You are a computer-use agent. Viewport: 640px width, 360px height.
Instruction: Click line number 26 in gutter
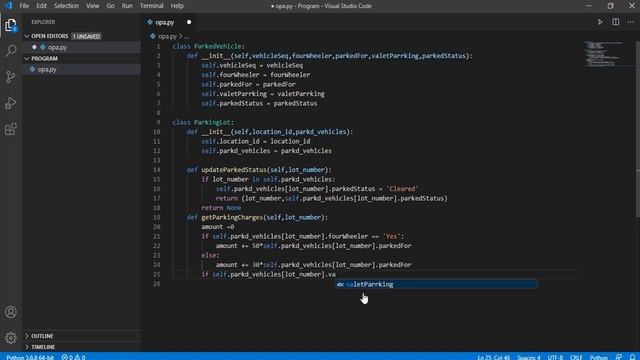[157, 284]
